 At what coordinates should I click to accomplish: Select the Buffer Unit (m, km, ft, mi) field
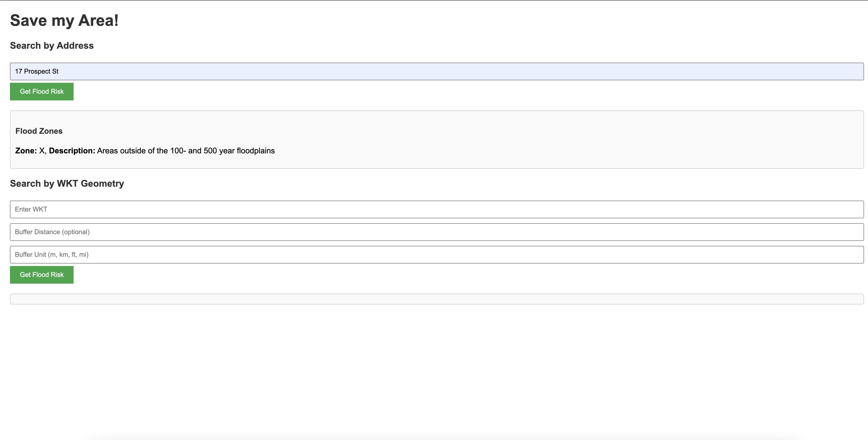pos(437,254)
